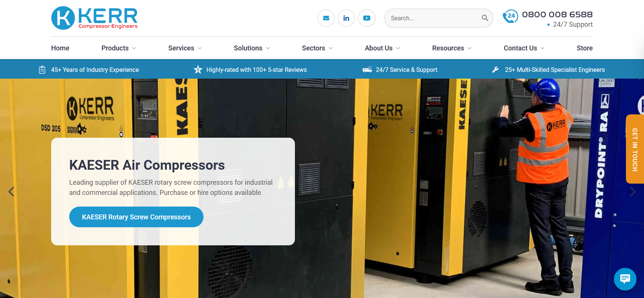This screenshot has height=298, width=644.
Task: Expand the Resources dropdown chevron
Action: [469, 48]
